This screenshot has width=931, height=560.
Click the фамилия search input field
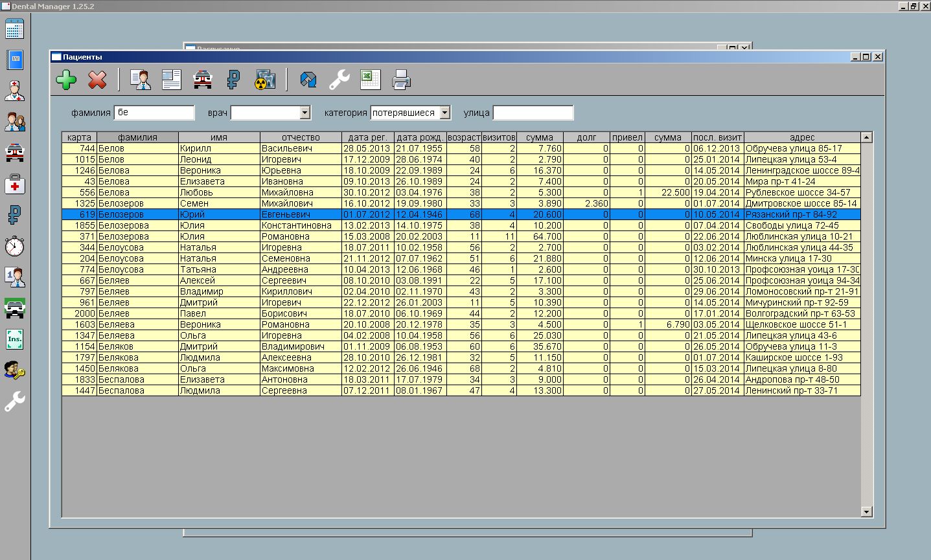tap(154, 113)
